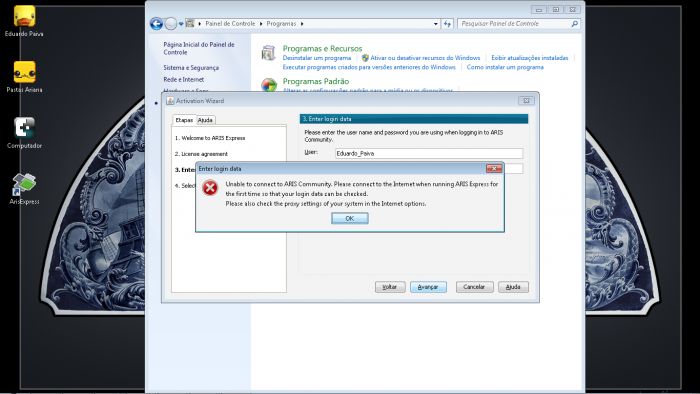Open the address bar history dropdown

(x=436, y=24)
